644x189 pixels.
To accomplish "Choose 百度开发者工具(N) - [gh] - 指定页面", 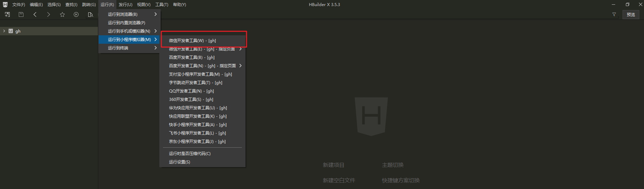I will (x=203, y=66).
